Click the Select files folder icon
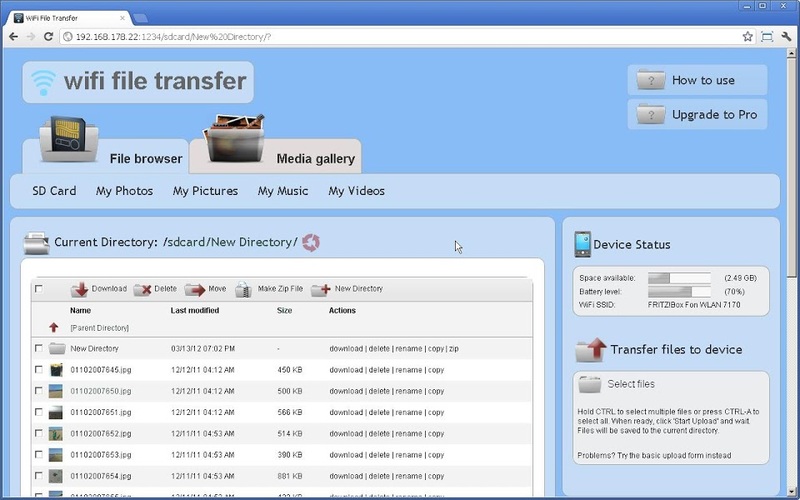 point(590,384)
